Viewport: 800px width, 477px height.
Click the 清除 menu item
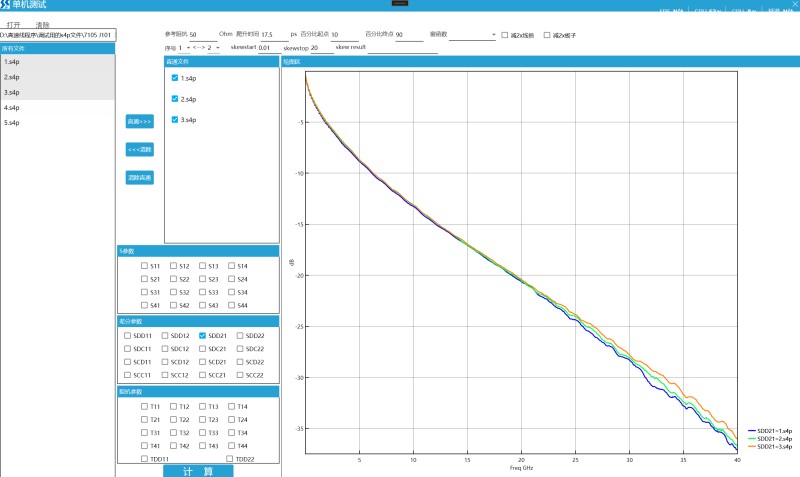(x=42, y=24)
